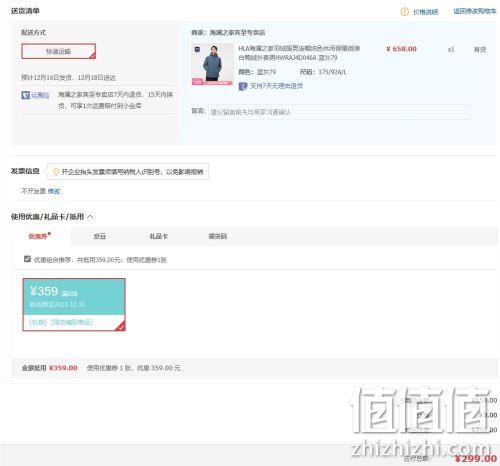This screenshot has height=466, width=500.
Task: Focus the message to seller input field
Action: [x=339, y=112]
